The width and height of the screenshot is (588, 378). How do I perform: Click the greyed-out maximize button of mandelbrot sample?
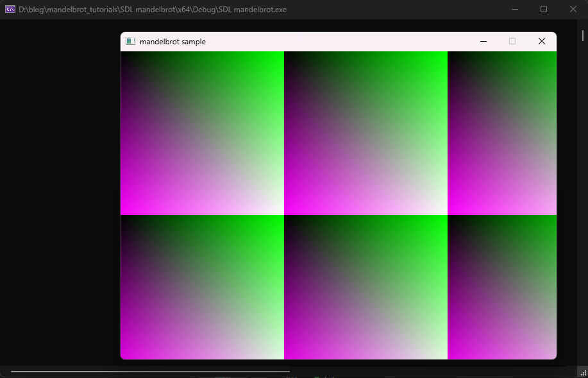point(512,41)
